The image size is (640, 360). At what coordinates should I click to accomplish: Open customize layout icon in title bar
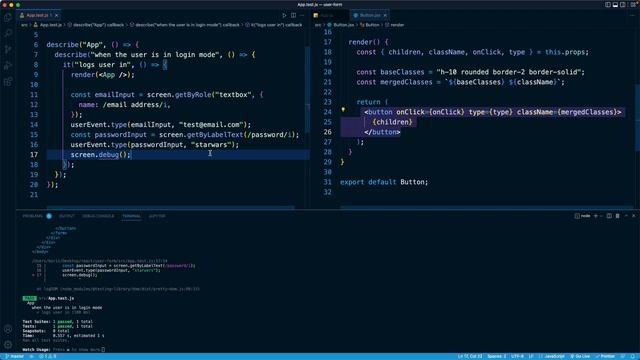[x=632, y=4]
